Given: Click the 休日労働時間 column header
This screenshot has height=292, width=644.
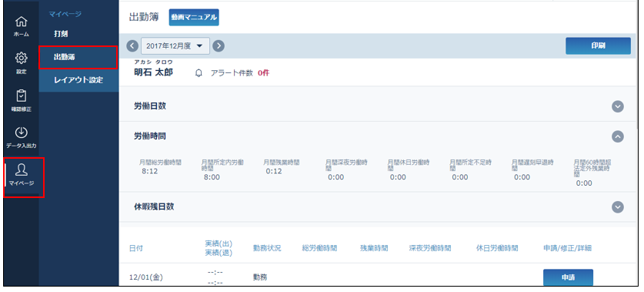Looking at the screenshot, I should [x=497, y=248].
